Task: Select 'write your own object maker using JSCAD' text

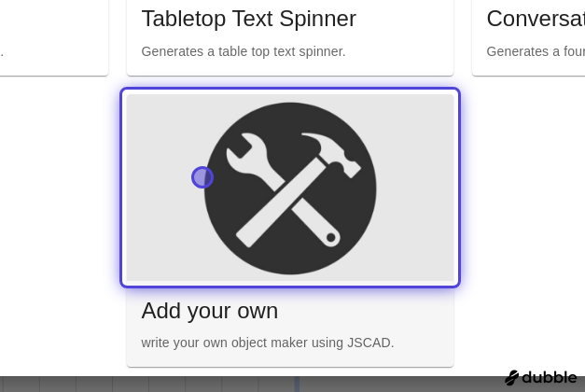Action: pos(267,343)
